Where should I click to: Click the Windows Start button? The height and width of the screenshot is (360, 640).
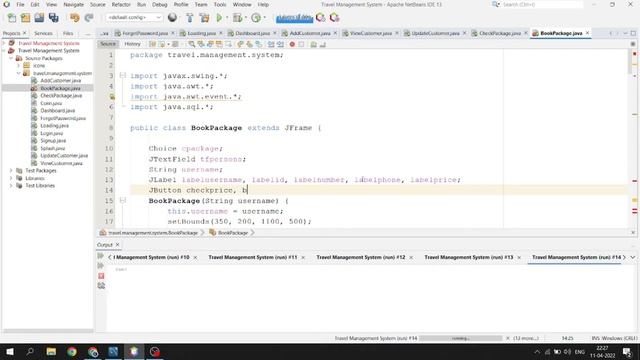tap(10, 351)
